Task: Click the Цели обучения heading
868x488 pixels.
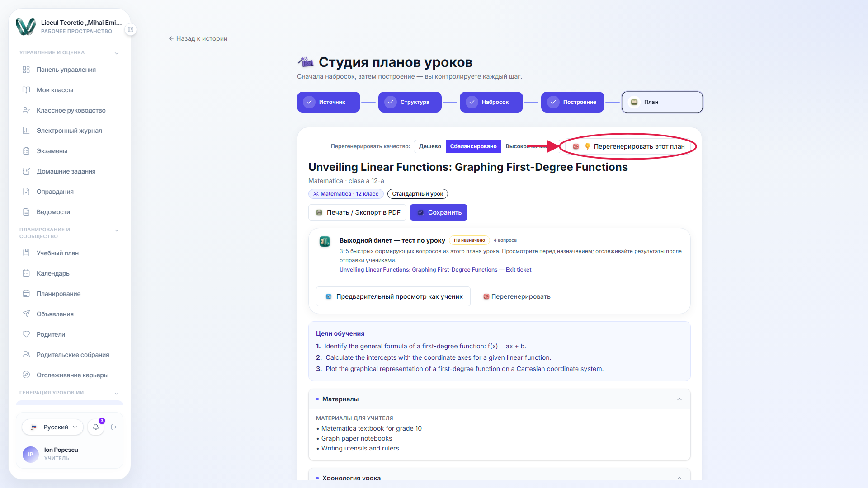Action: click(x=340, y=333)
